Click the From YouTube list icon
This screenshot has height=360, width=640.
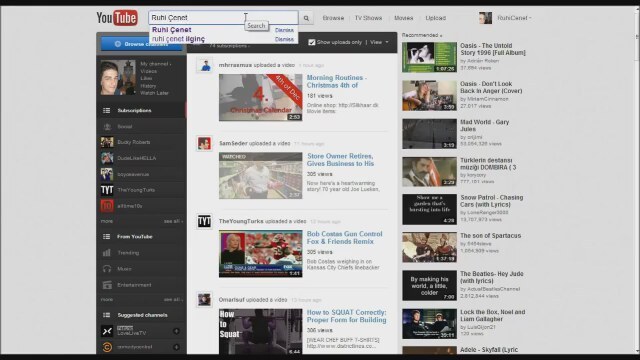pos(107,237)
